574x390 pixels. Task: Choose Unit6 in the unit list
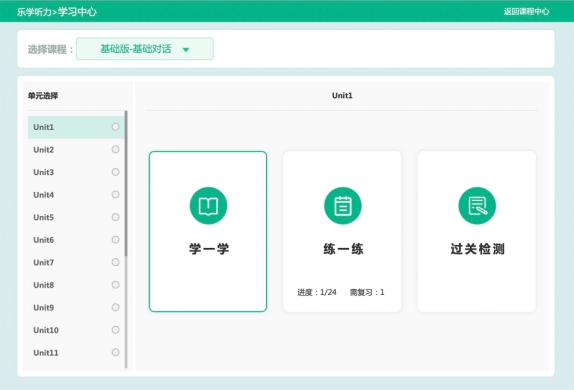point(76,240)
